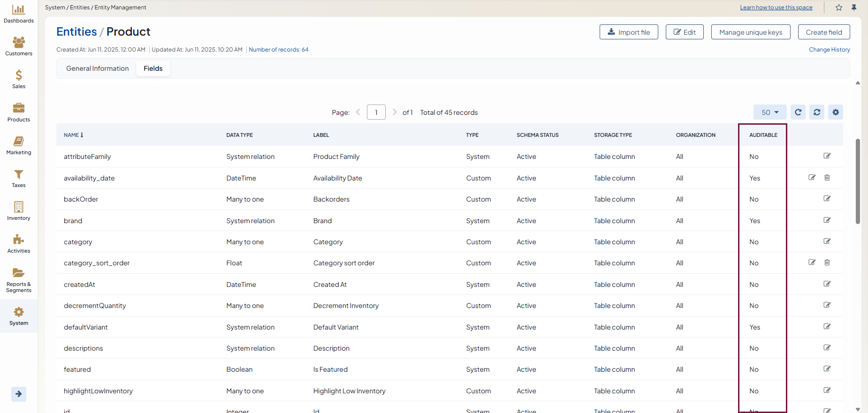Open the Dashboards sidebar icon

[19, 14]
